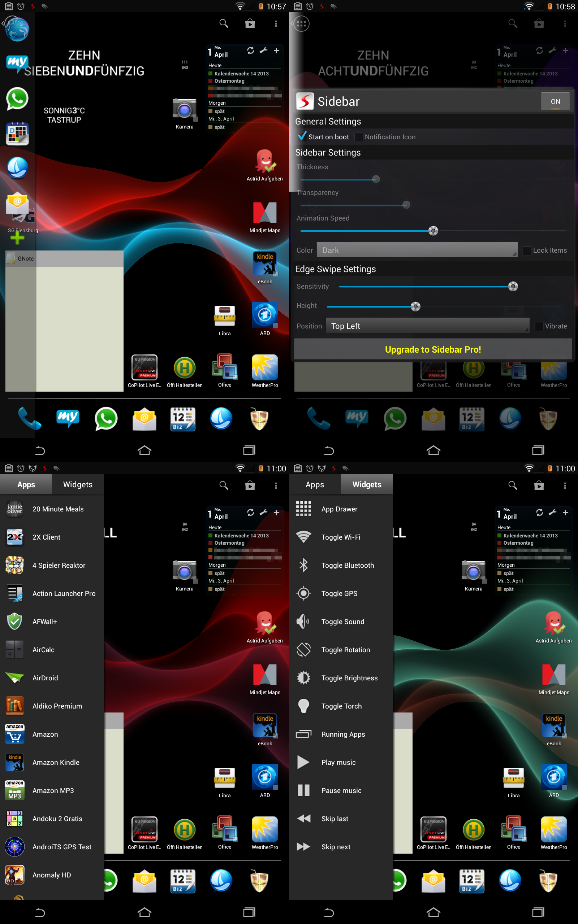
Task: Adjust Thickness slider handle
Action: click(x=376, y=179)
